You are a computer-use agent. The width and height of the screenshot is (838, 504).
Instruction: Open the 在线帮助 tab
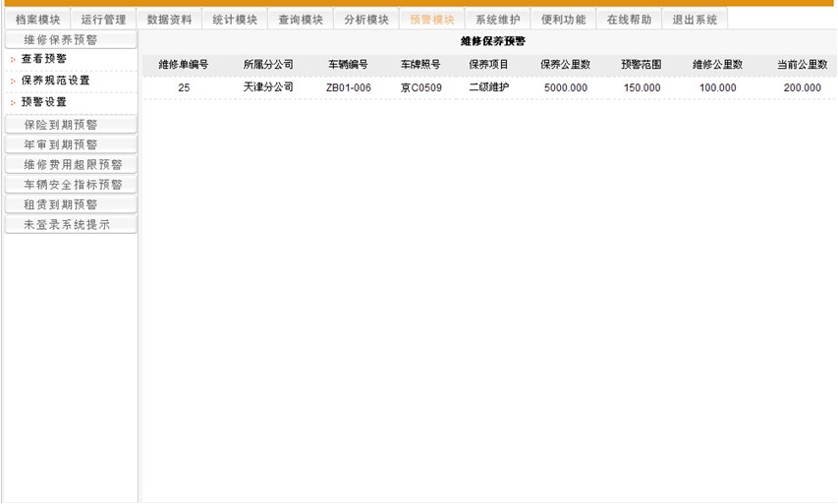[629, 20]
